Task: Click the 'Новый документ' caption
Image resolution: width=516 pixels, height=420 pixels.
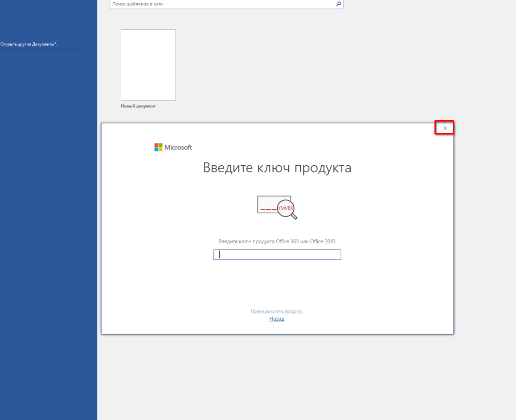Action: (x=138, y=106)
